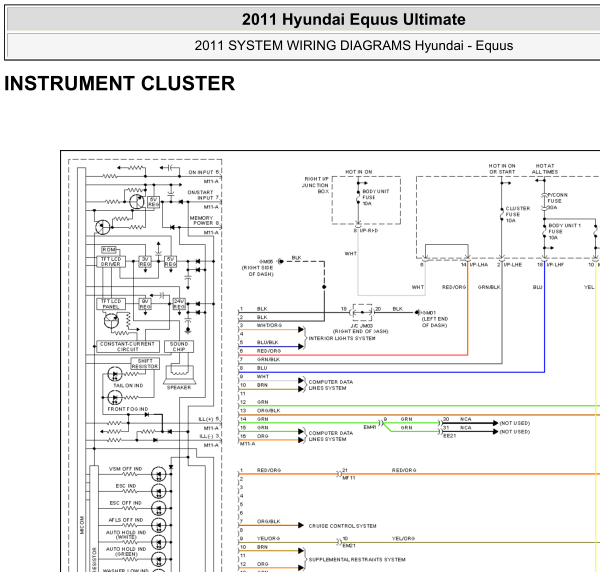Click the 'MF11' connector label
Image resolution: width=600 pixels, height=572 pixels.
(349, 478)
